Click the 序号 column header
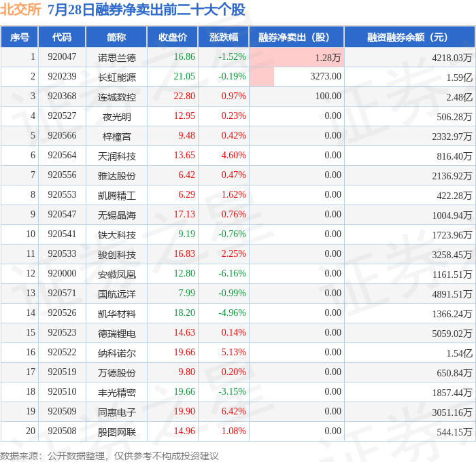The height and width of the screenshot is (462, 476). click(x=20, y=37)
